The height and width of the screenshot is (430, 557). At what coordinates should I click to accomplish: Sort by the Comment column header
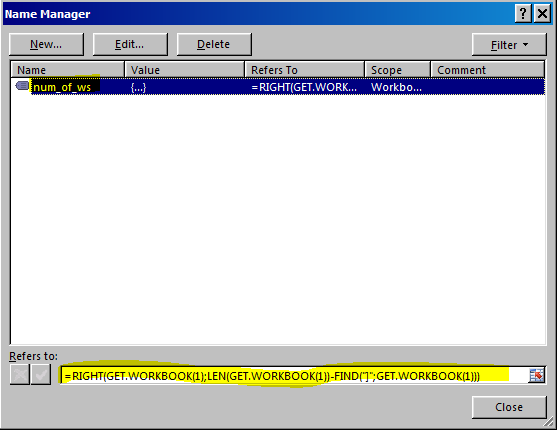coord(487,70)
